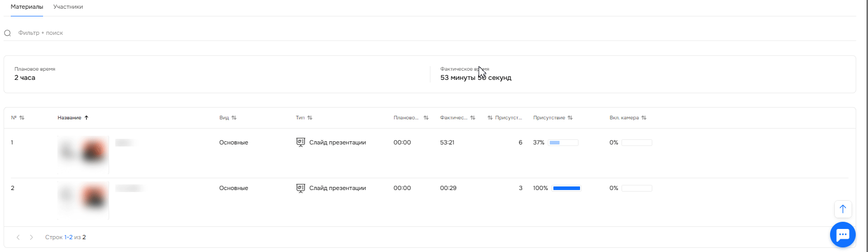Click the search magnifier icon
868x252 pixels.
tap(8, 33)
